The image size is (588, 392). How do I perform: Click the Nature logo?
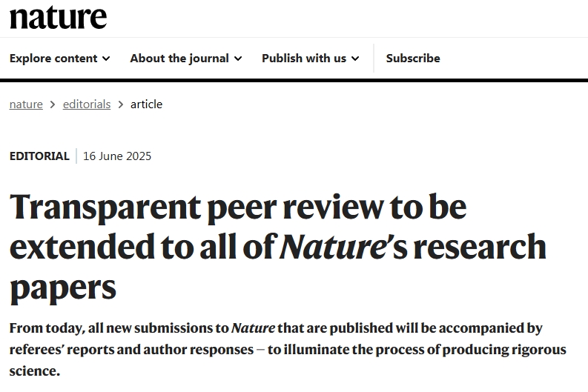(x=58, y=16)
